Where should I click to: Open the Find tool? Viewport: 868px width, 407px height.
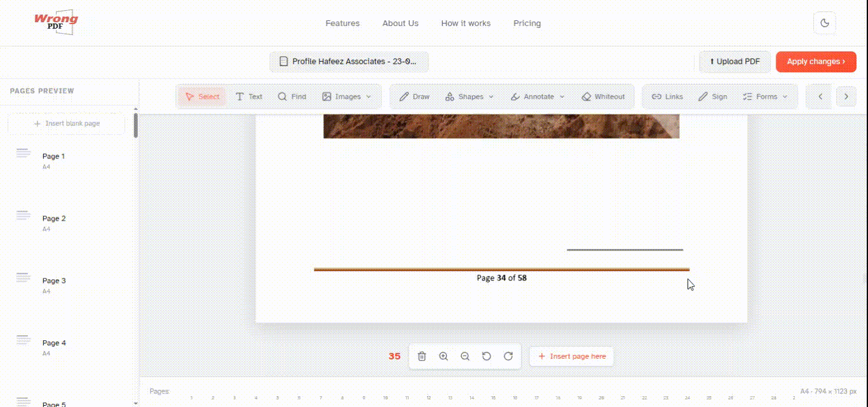point(292,97)
